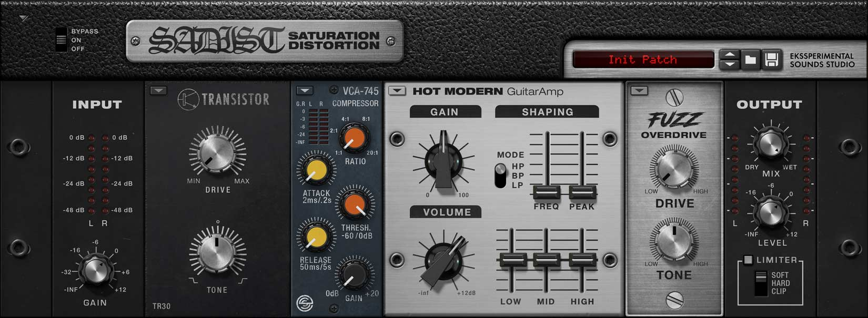868x318 pixels.
Task: Click the Sadist Saturation Distortion nameplate
Action: point(265,40)
